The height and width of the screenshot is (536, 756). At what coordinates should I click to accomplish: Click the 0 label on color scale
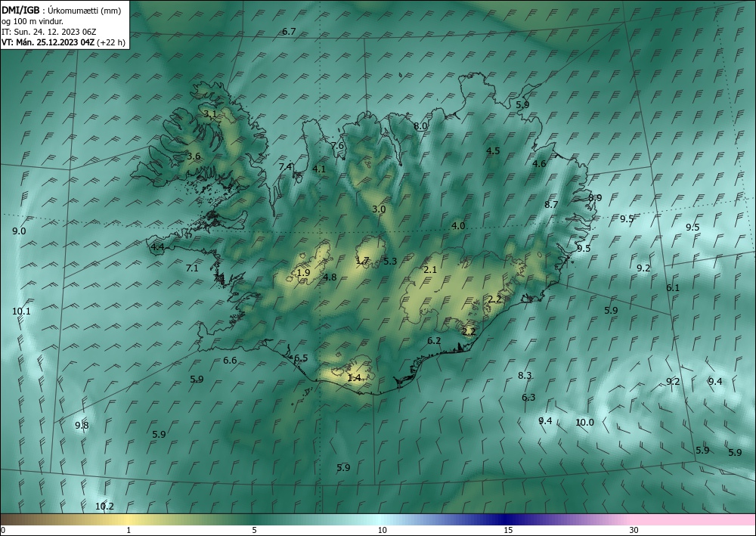click(x=3, y=531)
